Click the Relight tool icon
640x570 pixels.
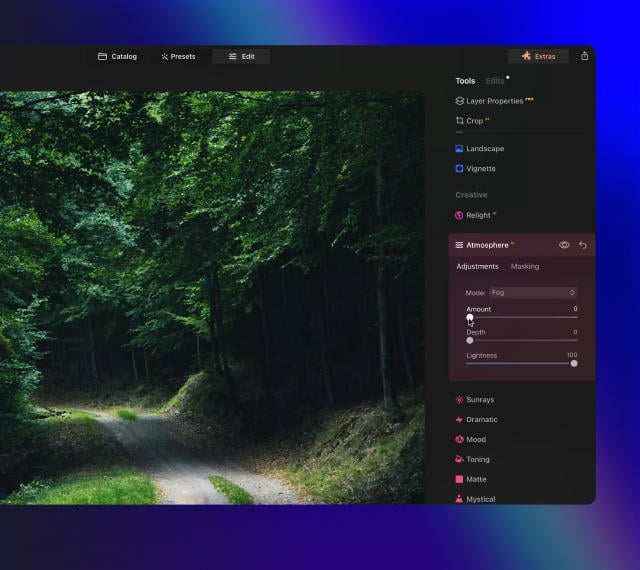click(459, 215)
